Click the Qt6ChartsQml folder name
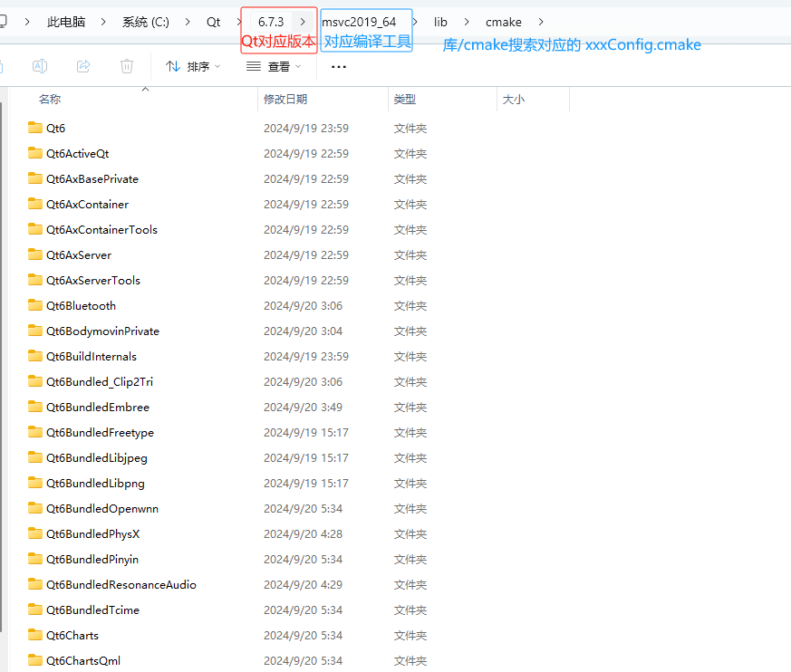Image resolution: width=791 pixels, height=672 pixels. pos(83,660)
